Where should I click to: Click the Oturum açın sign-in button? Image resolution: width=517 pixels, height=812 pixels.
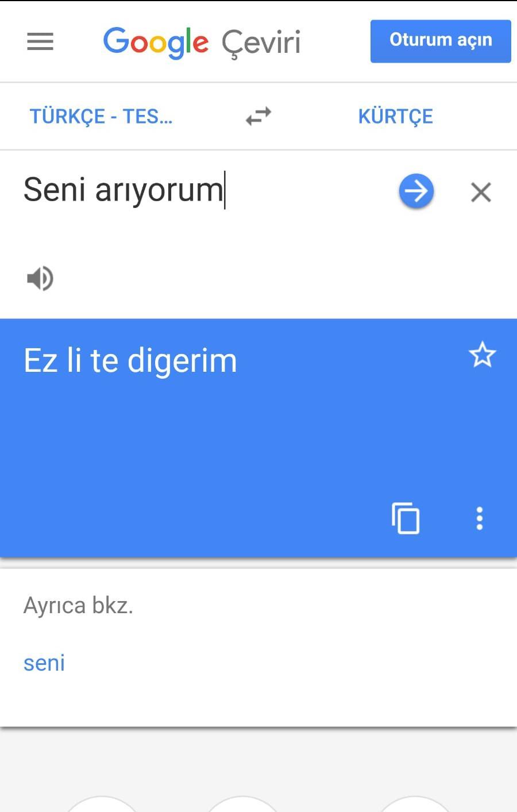[441, 41]
